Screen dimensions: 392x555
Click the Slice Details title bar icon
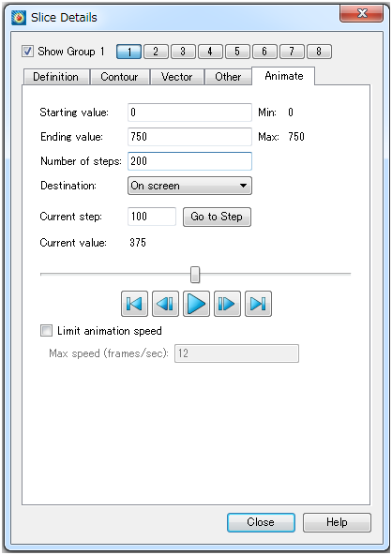(x=19, y=17)
